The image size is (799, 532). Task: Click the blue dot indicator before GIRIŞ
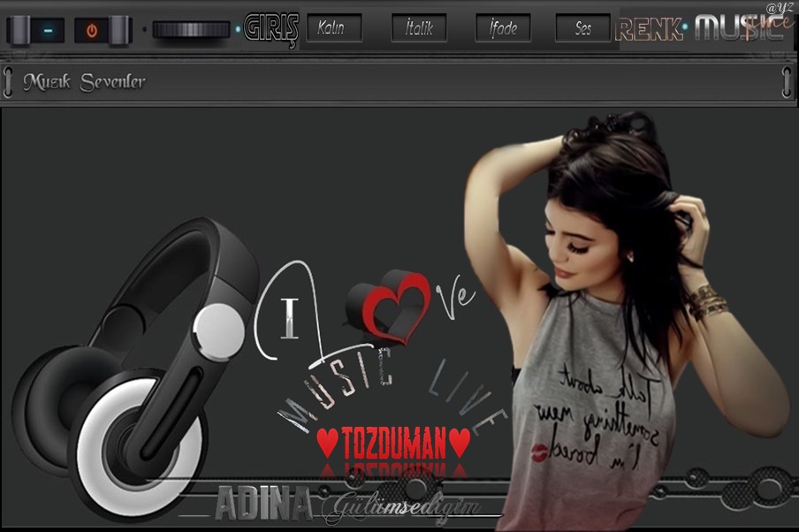[238, 29]
